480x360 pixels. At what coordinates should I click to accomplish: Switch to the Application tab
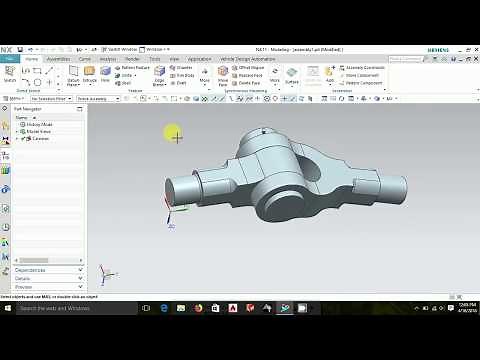(x=199, y=59)
